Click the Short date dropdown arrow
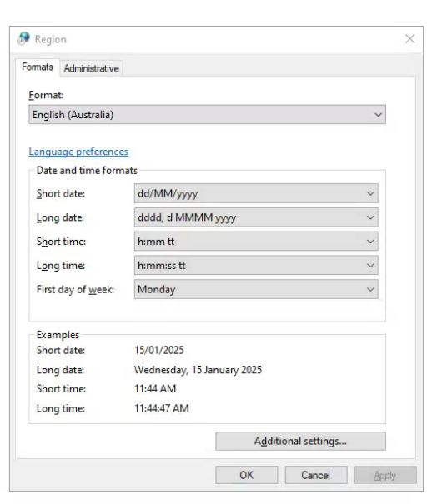The width and height of the screenshot is (432, 504). (370, 193)
